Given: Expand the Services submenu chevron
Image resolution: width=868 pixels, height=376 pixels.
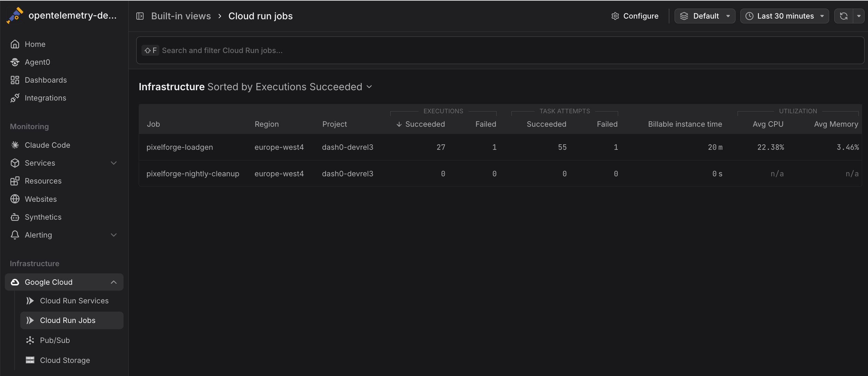Looking at the screenshot, I should 114,163.
